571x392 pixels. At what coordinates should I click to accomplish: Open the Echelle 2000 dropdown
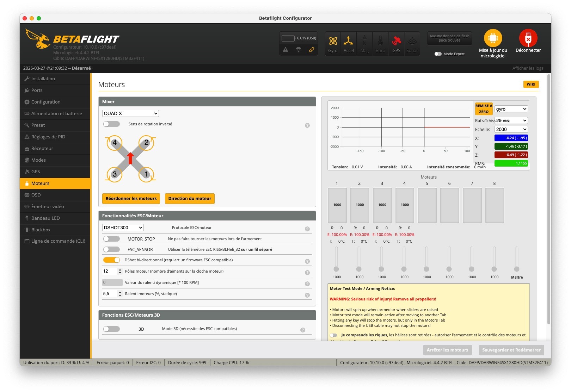point(511,129)
